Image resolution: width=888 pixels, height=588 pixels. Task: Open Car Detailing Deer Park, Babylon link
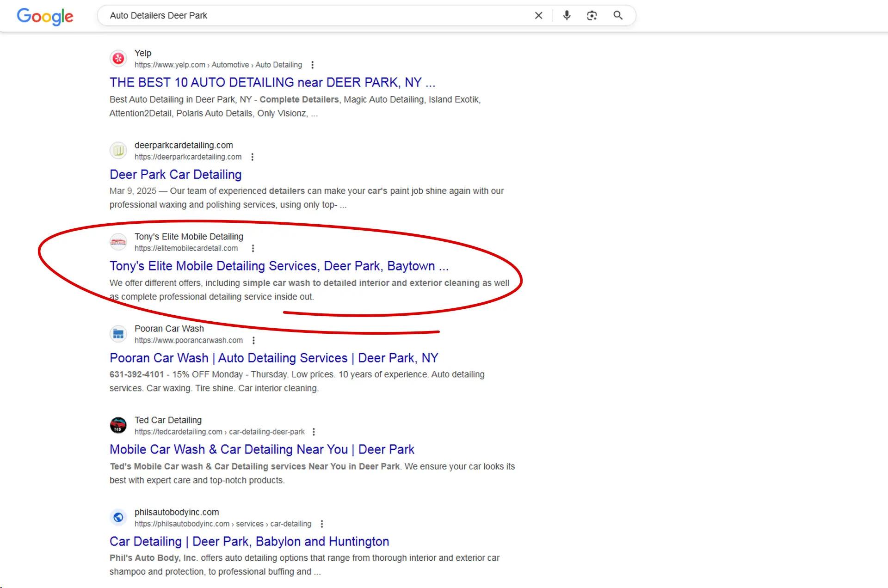point(249,541)
